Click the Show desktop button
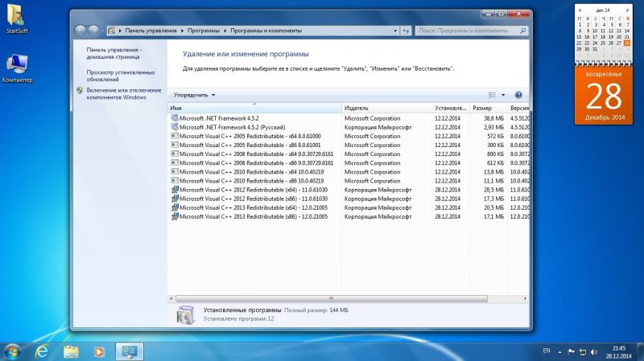The height and width of the screenshot is (361, 644). point(641,351)
